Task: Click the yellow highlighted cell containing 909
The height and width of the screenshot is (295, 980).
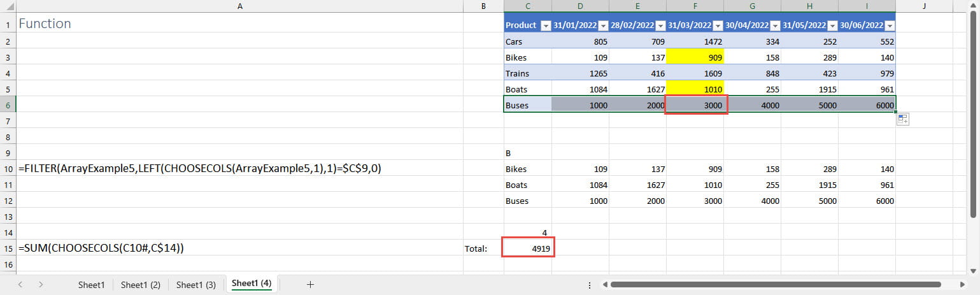Action: (x=695, y=57)
